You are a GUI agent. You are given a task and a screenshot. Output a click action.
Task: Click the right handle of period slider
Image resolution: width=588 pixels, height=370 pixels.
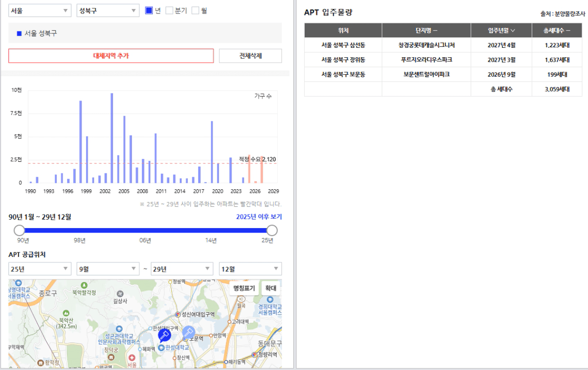[x=272, y=231]
